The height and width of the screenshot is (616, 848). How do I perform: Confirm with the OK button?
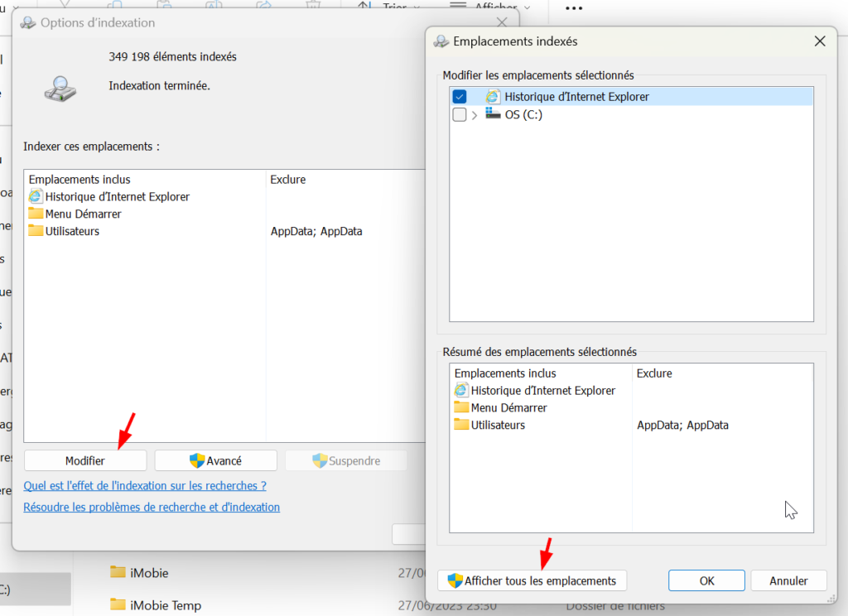[706, 581]
